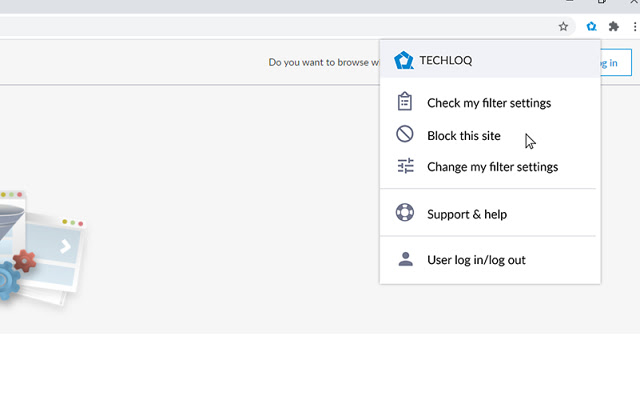Click the lifebuoy Support icon
640x400 pixels.
coord(405,213)
